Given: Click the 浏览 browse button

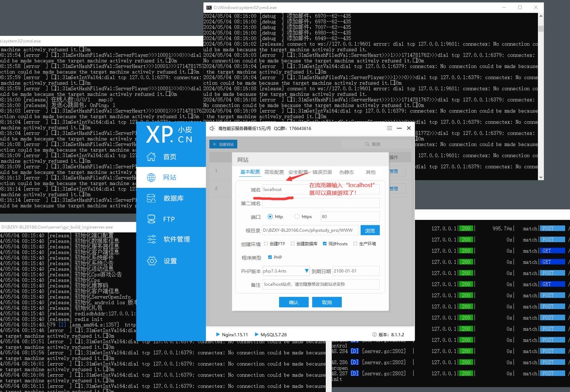Looking at the screenshot, I should (370, 231).
